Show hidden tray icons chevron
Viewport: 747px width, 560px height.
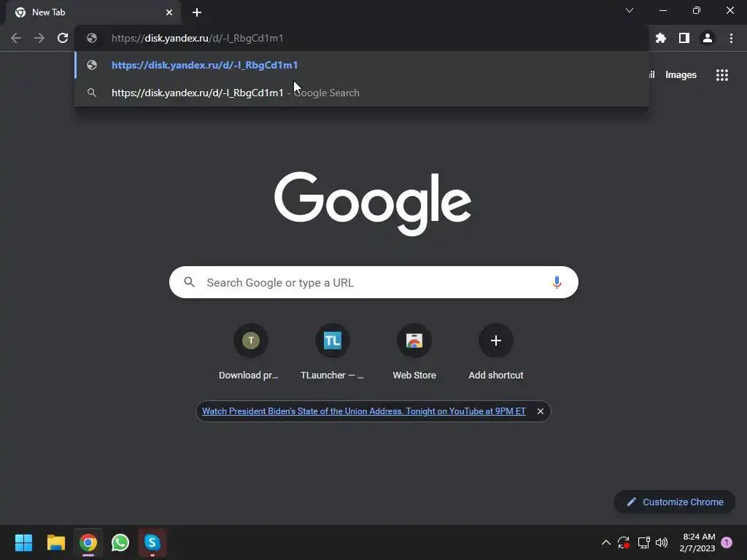coord(605,542)
